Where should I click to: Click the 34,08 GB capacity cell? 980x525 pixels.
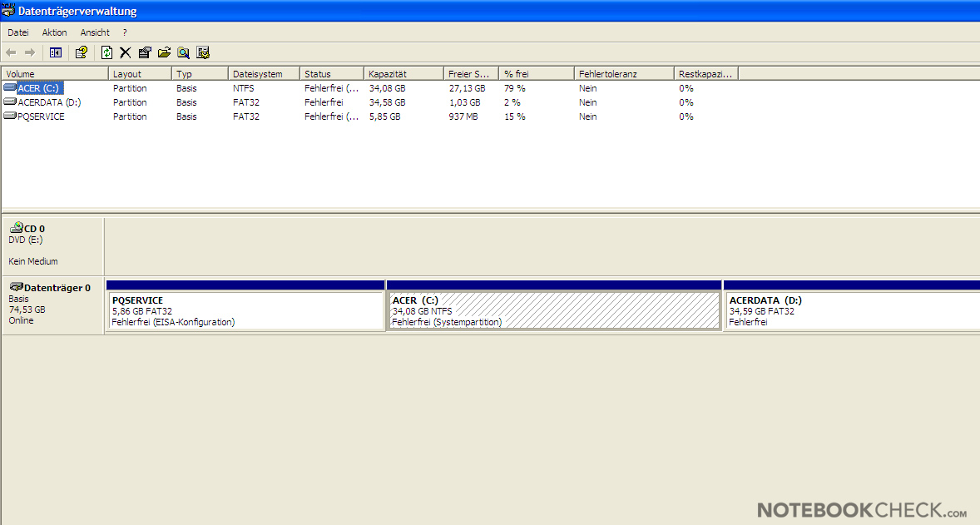pyautogui.click(x=387, y=88)
